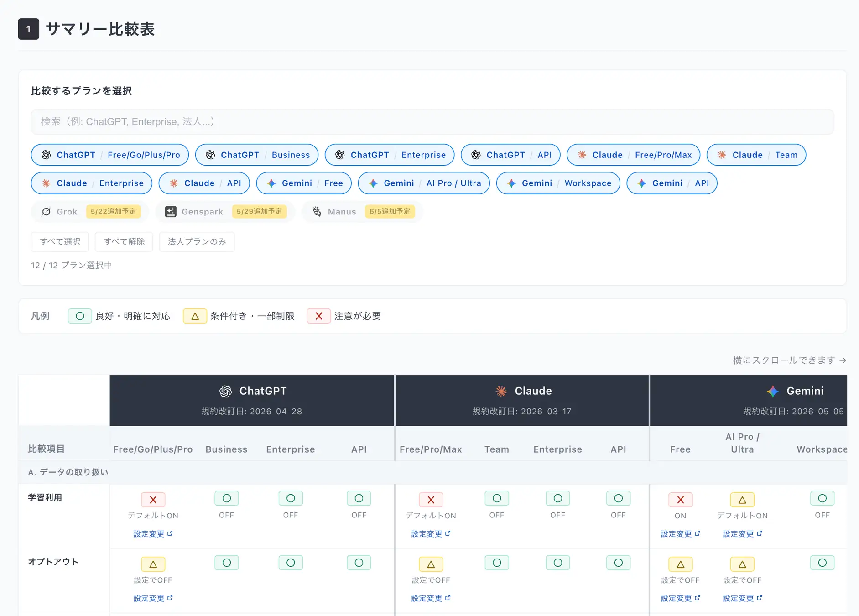
Task: Click the すべて選択 button
Action: (60, 241)
